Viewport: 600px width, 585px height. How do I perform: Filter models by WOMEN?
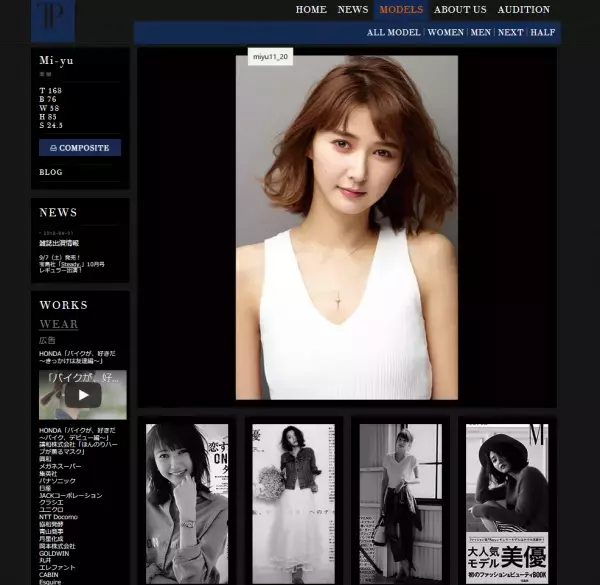pyautogui.click(x=445, y=33)
